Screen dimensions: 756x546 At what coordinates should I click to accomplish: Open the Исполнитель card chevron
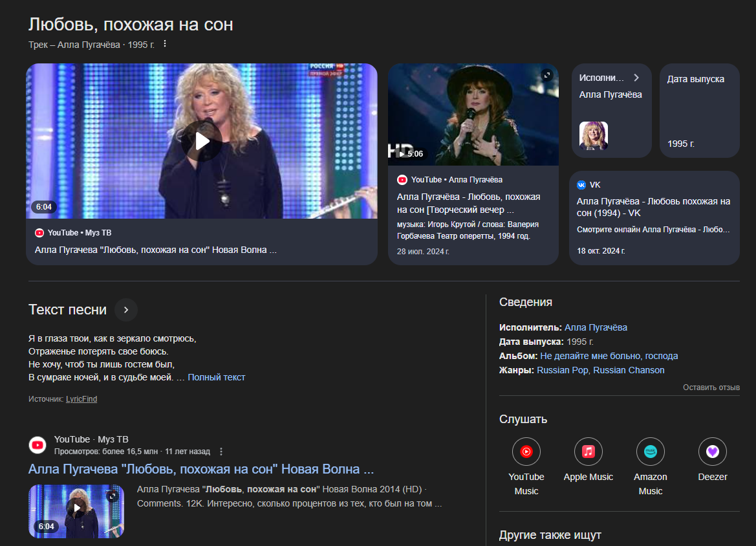click(636, 78)
